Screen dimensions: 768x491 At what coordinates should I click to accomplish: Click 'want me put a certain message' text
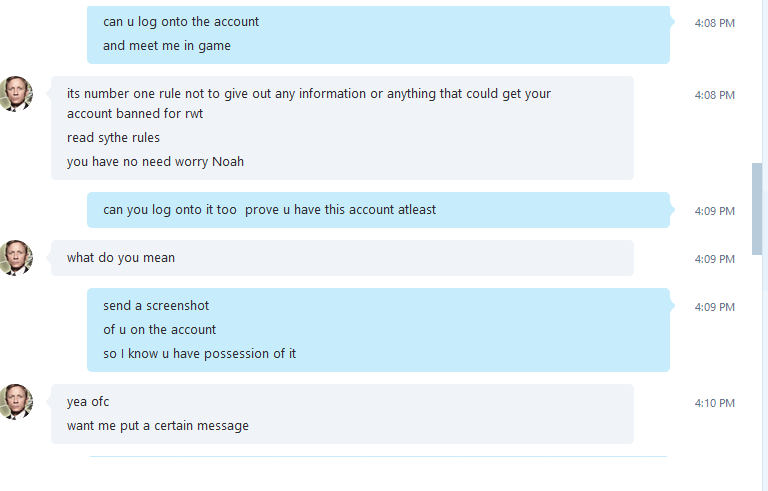pos(158,426)
